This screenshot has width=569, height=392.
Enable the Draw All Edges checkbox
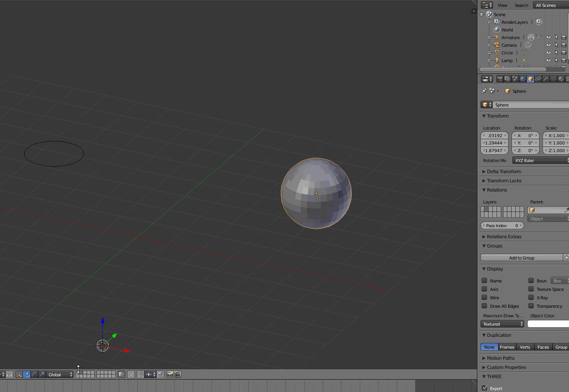click(x=484, y=306)
